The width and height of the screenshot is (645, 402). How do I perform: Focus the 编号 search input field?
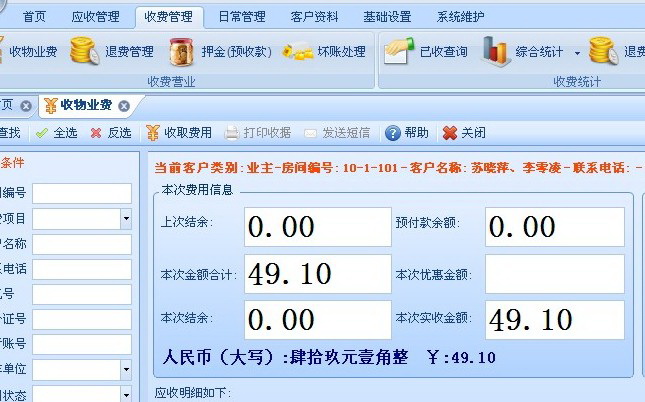[x=82, y=193]
